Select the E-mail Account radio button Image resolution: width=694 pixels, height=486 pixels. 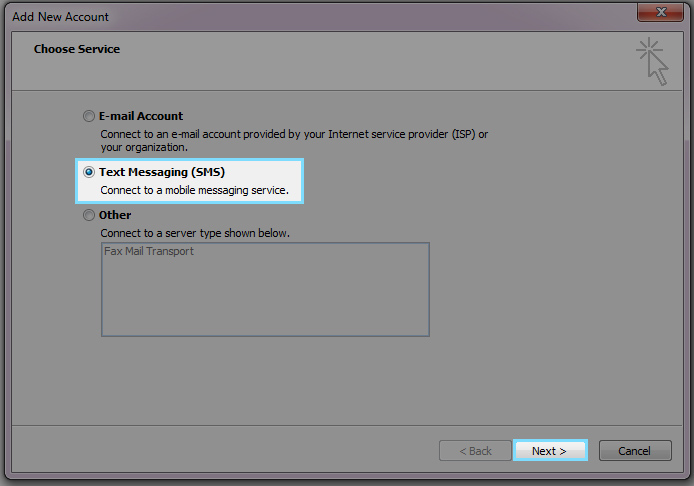pos(89,116)
